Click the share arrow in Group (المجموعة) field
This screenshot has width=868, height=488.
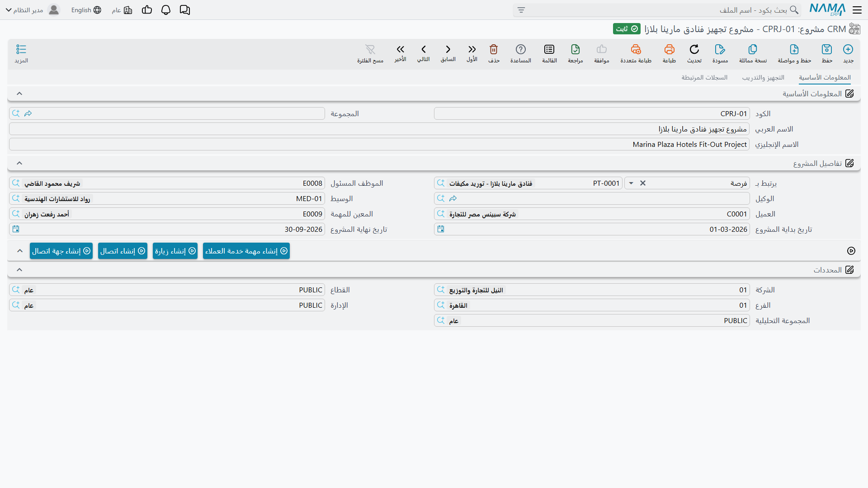(28, 113)
